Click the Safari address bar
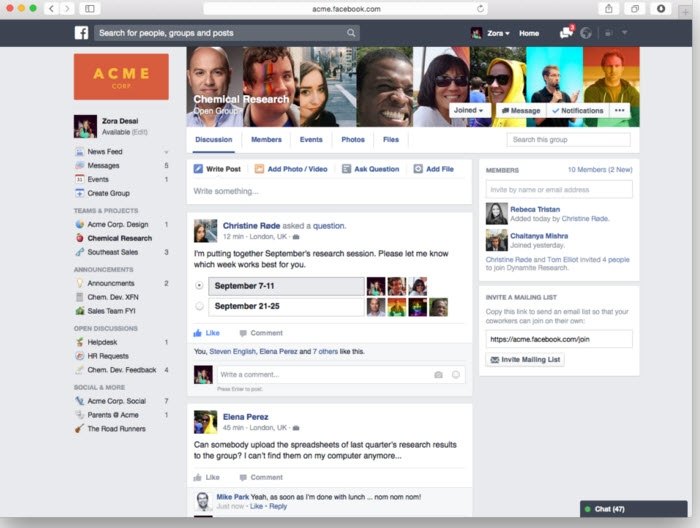This screenshot has height=528, width=700. [346, 8]
